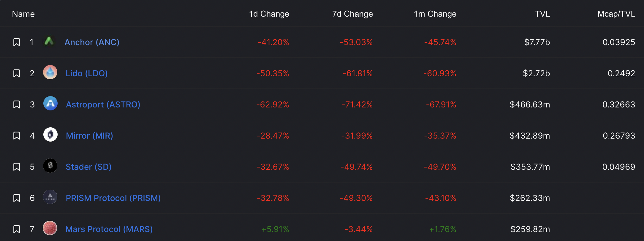Open the Stader (SD) protocol link
644x241 pixels.
(x=88, y=167)
